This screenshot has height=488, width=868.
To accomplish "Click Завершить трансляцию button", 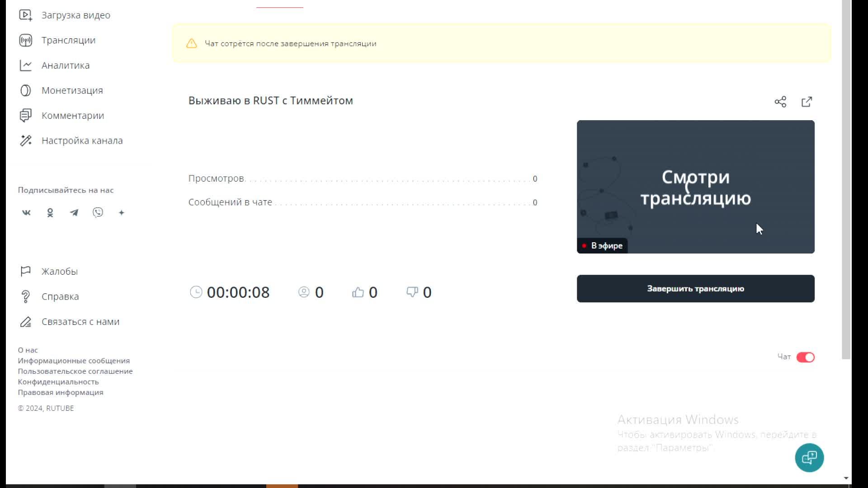I will pos(696,289).
